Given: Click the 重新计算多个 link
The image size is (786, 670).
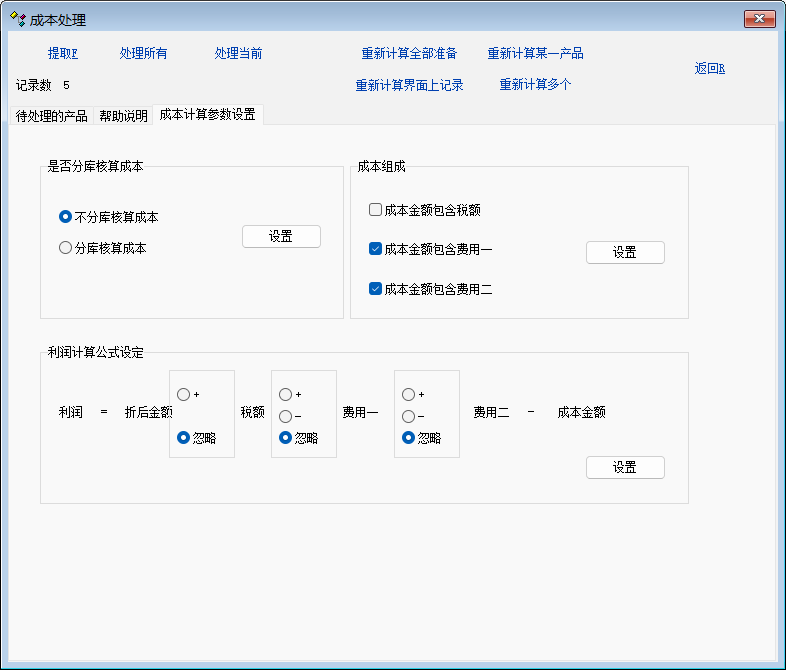Looking at the screenshot, I should [535, 85].
